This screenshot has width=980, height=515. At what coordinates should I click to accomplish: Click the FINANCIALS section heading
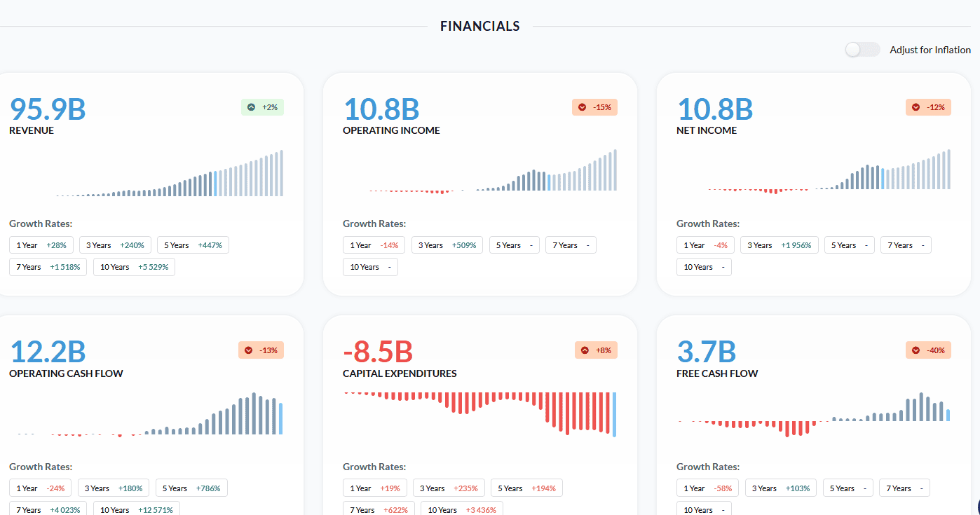tap(480, 27)
